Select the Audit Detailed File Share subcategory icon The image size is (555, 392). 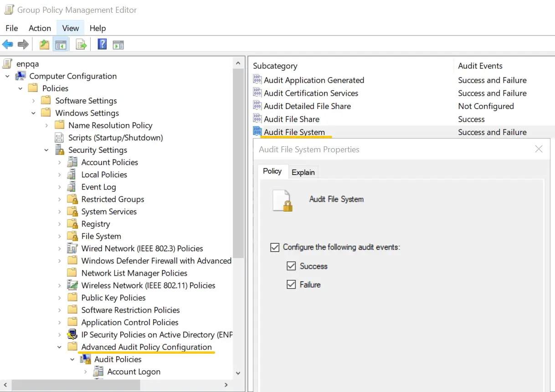pyautogui.click(x=257, y=106)
